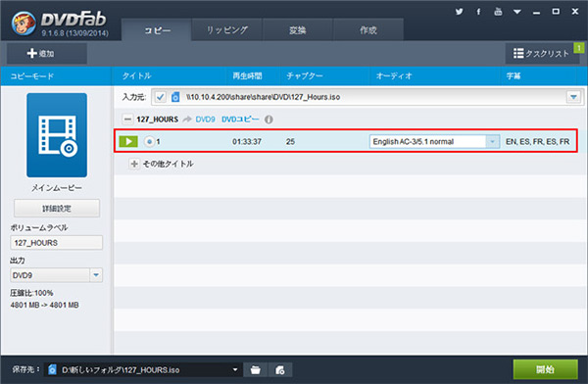Browse output folder with folder icon
Image resolution: width=588 pixels, height=384 pixels.
click(x=256, y=369)
